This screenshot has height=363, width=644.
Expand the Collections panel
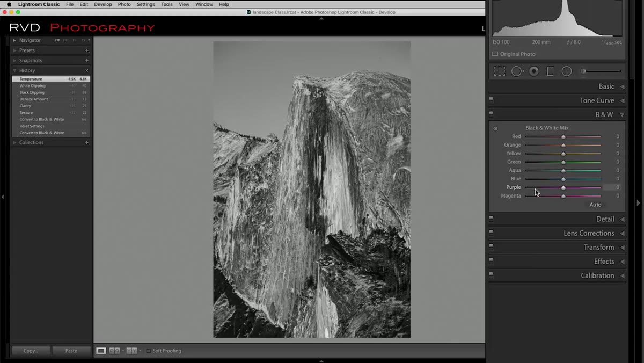pyautogui.click(x=15, y=143)
